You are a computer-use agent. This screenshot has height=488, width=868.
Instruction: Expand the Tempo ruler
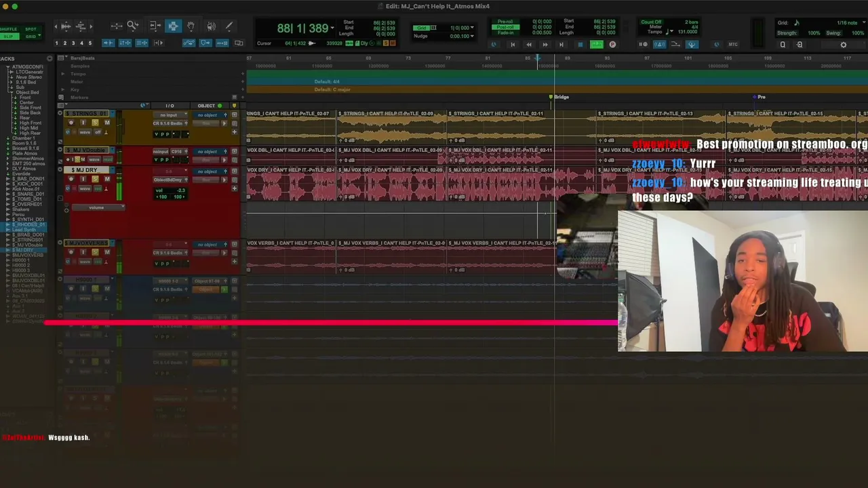coord(63,74)
